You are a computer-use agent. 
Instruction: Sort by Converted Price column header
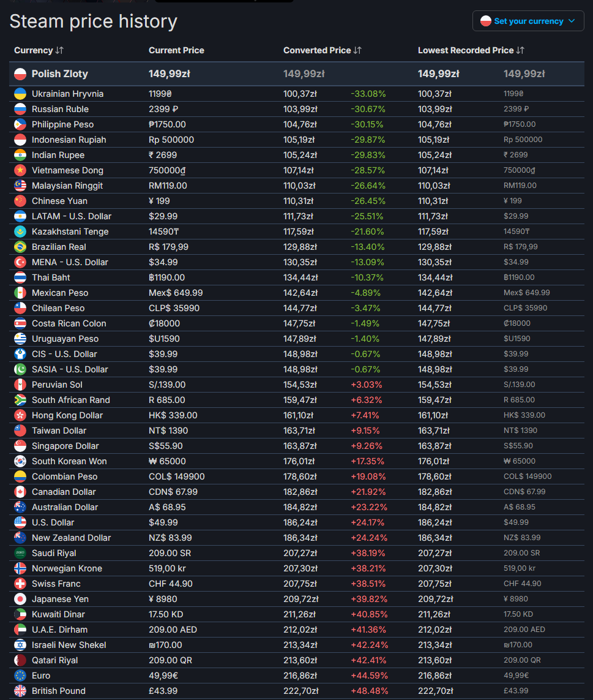click(x=322, y=50)
